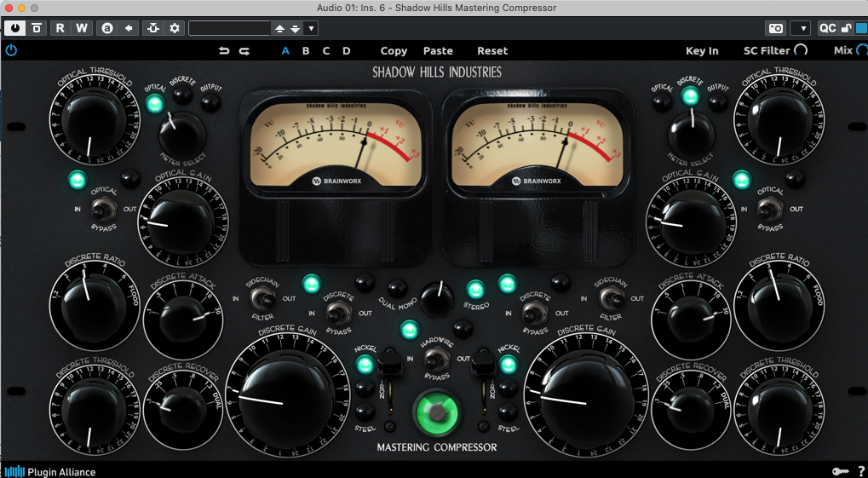Viewport: 868px width, 478px height.
Task: Flip right channel Optical Bypass switch
Action: point(770,209)
